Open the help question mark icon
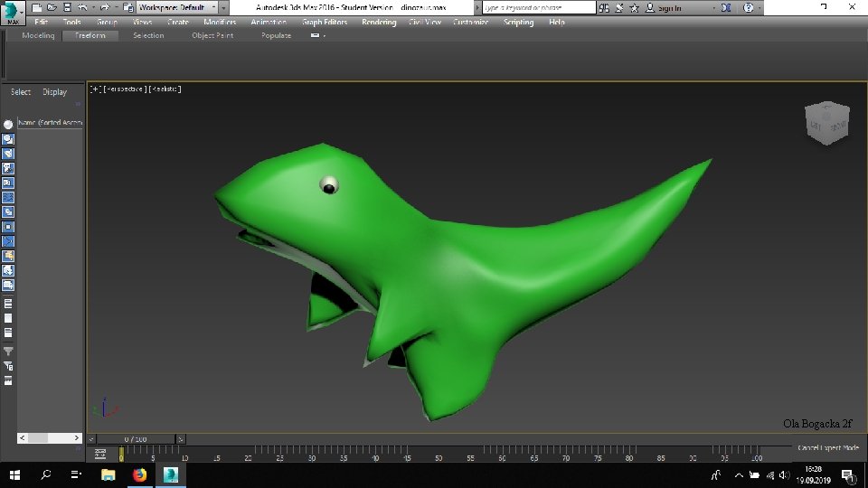The image size is (868, 488). (748, 7)
